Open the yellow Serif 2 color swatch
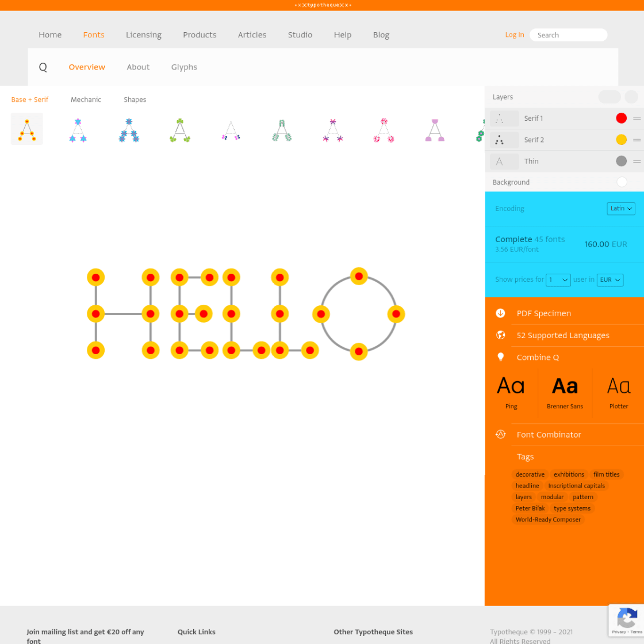Viewport: 644px width, 644px height. [x=621, y=140]
